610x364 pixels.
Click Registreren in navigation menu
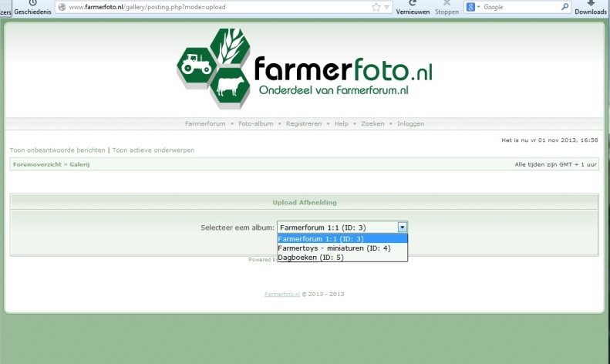coord(304,123)
